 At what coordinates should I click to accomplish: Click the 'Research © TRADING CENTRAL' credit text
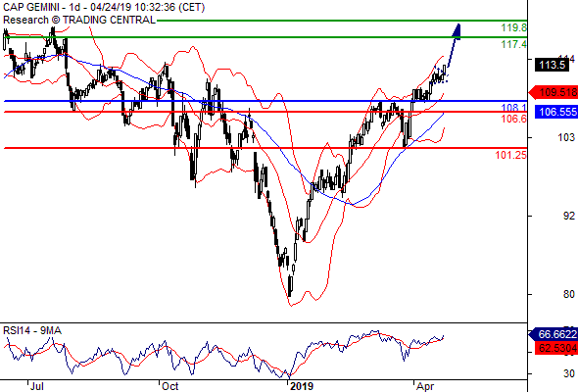(79, 20)
